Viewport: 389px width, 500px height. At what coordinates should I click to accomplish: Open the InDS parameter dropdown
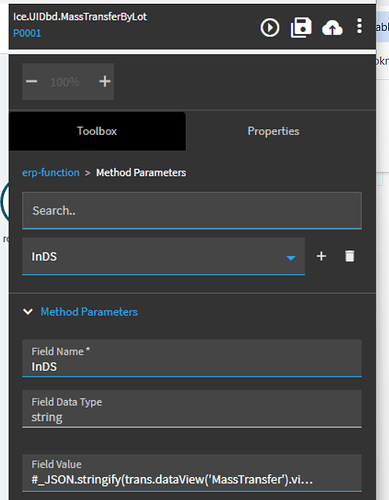pyautogui.click(x=163, y=256)
